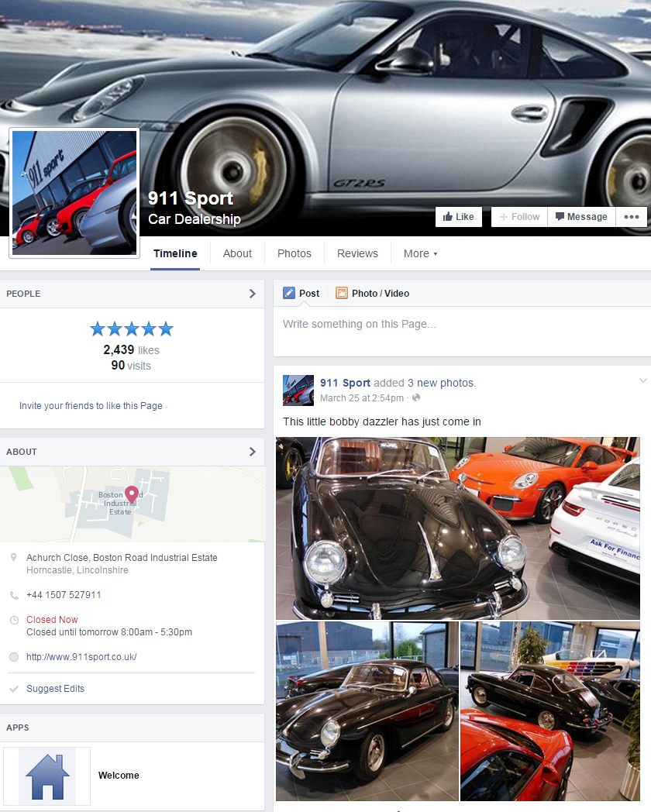View the 90 visits count
Screen dimensions: 651x812
131,366
